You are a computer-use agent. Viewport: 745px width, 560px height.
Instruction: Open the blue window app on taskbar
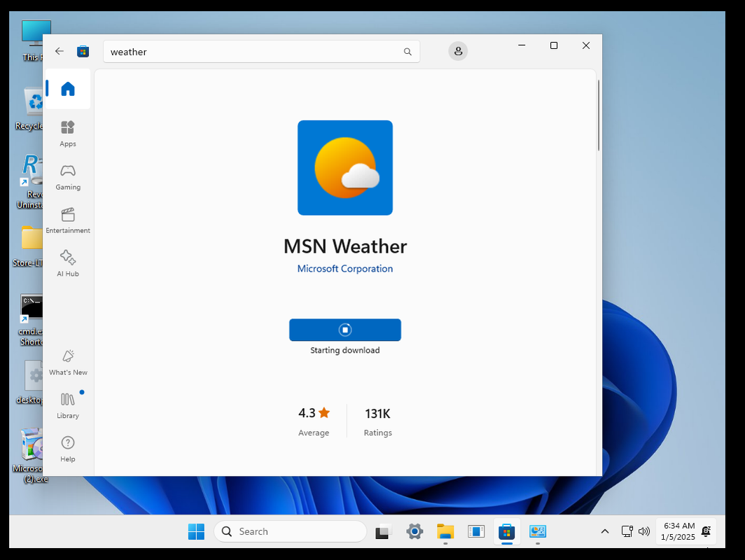[x=475, y=531]
